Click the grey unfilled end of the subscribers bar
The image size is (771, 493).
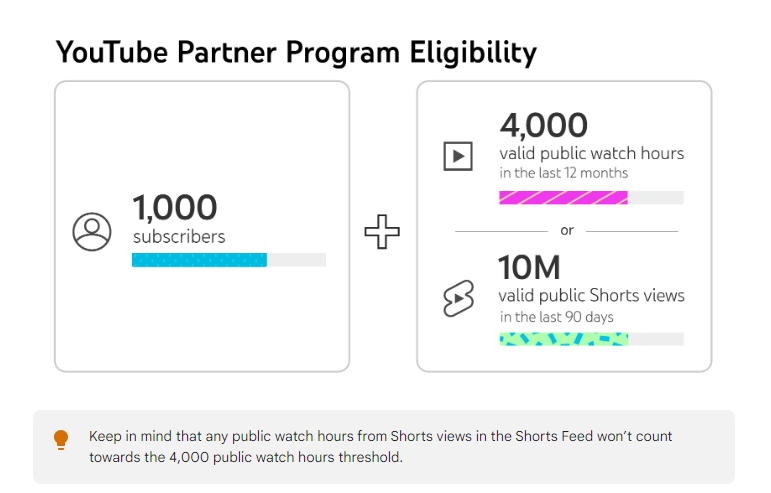296,260
